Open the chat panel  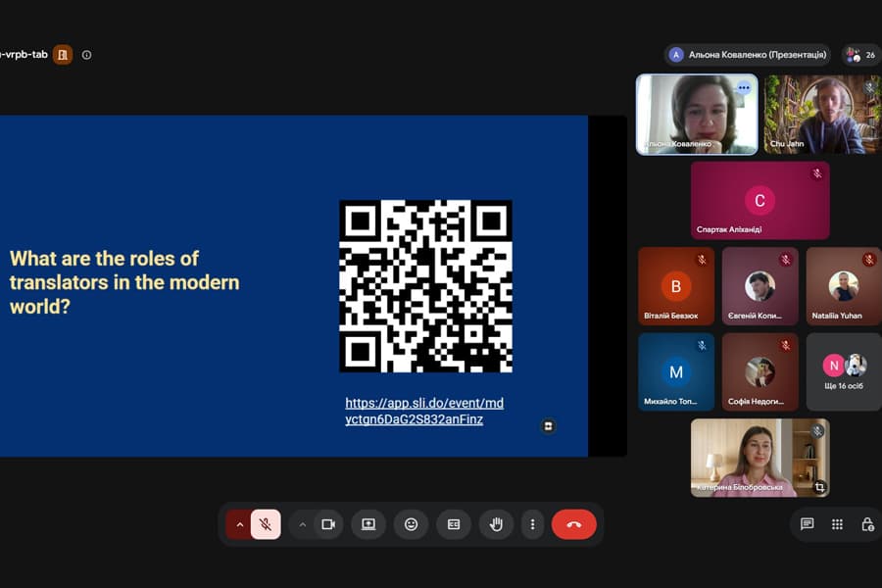808,524
